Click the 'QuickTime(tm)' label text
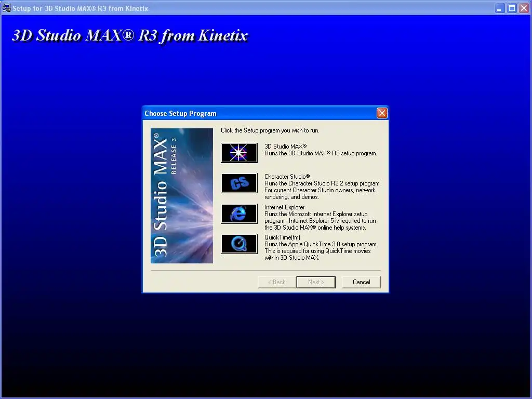532x399 pixels. pyautogui.click(x=282, y=237)
